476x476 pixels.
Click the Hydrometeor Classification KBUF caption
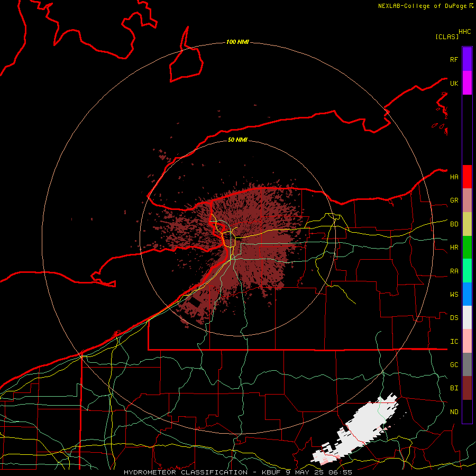pyautogui.click(x=237, y=472)
